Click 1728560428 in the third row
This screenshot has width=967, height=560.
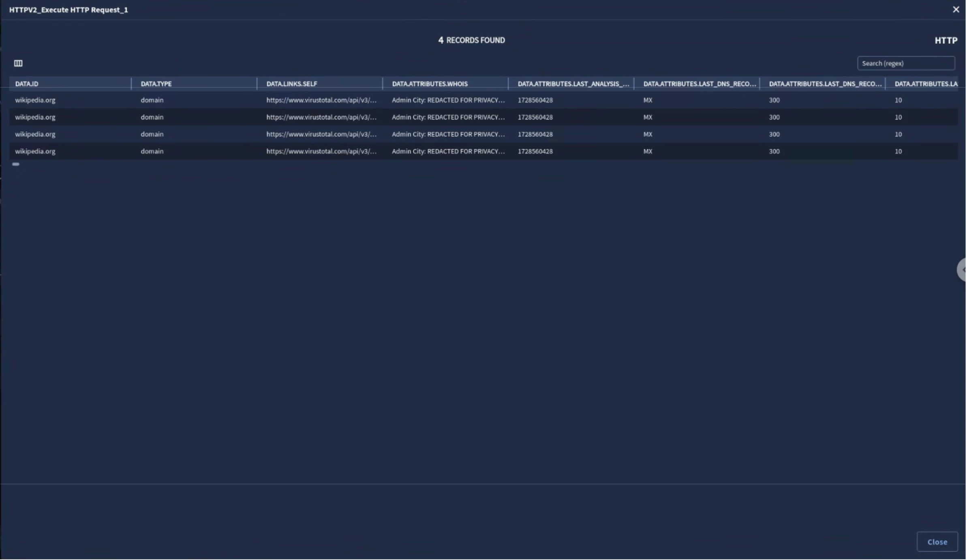coord(536,134)
